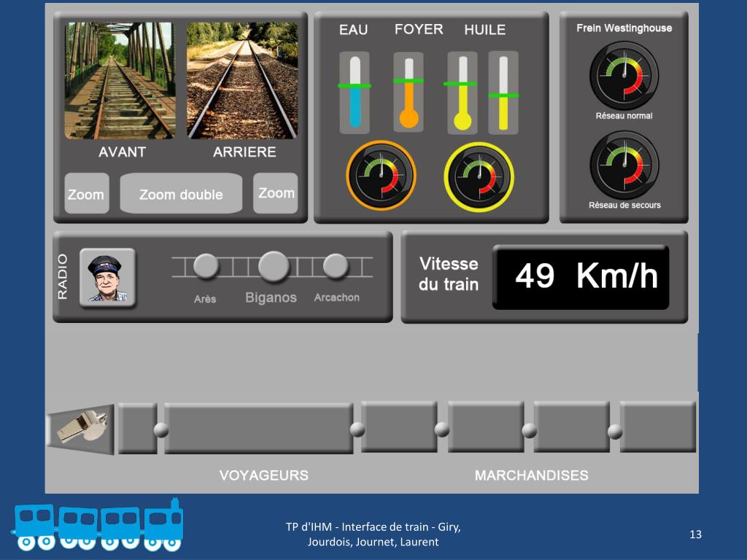
Task: Select the wagon right after the long passenger car
Action: [x=399, y=427]
